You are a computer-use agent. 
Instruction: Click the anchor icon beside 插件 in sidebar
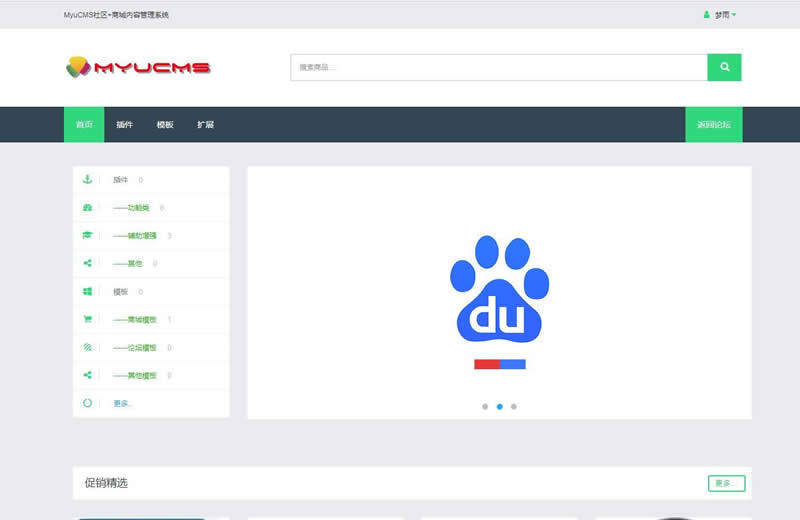click(x=87, y=179)
